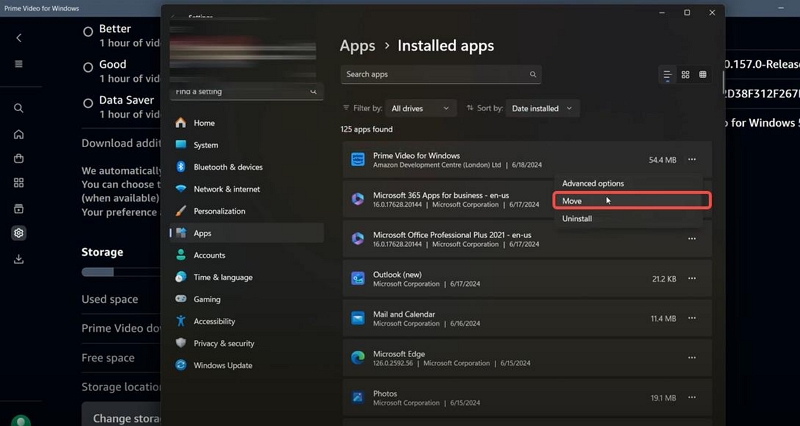Open Windows Update settings

246,365
